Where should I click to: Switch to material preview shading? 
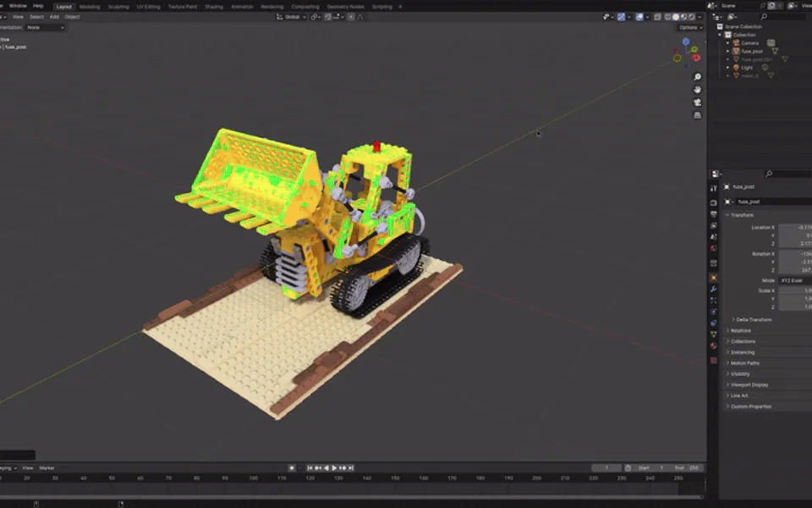pos(683,17)
